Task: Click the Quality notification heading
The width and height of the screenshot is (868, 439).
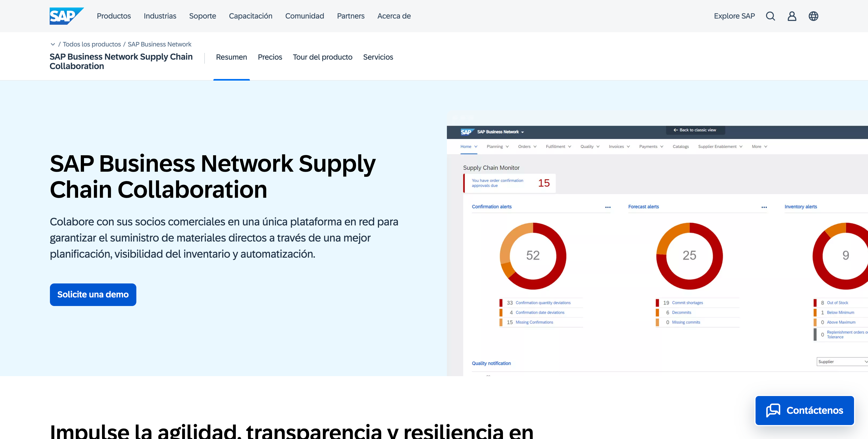Action: click(x=491, y=363)
